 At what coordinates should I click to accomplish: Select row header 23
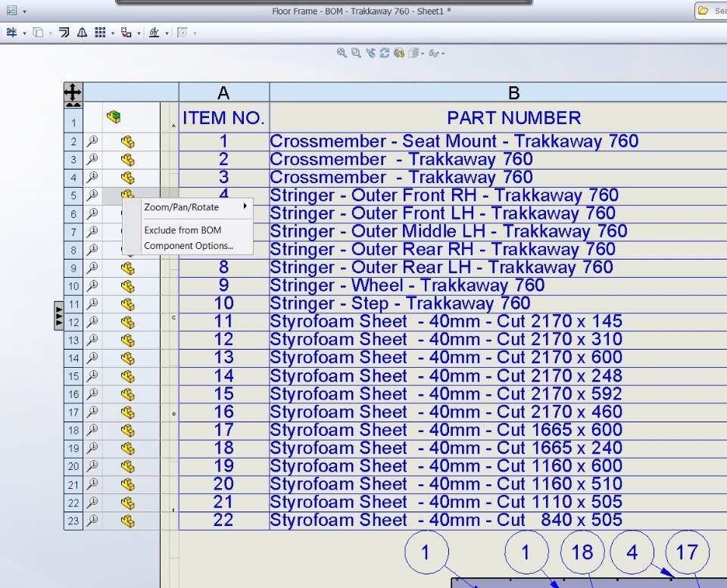[73, 521]
